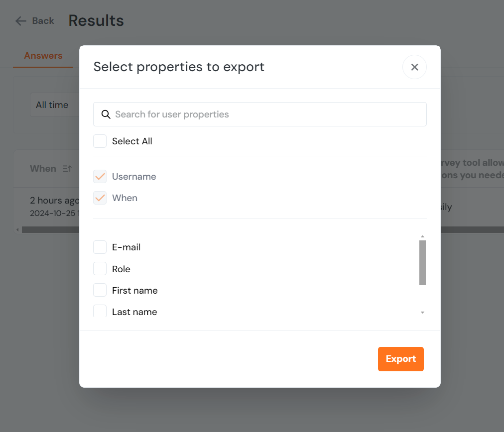Toggle the When property checkbox
The image size is (504, 432).
(100, 198)
